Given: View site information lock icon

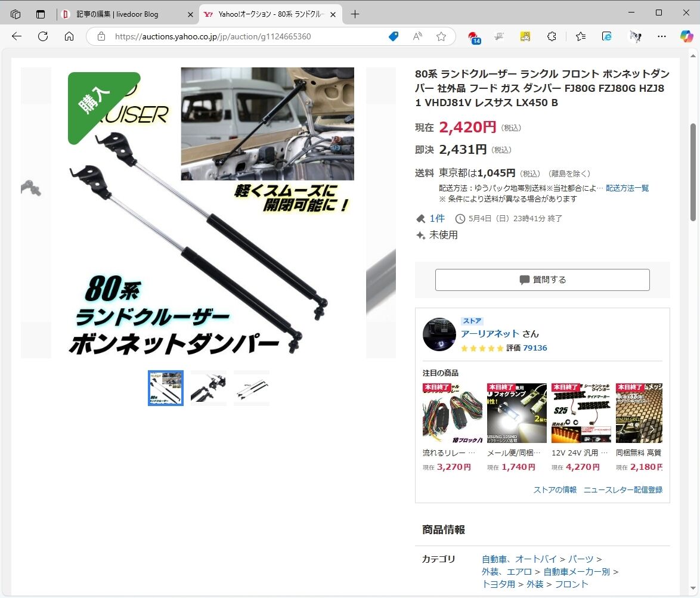Looking at the screenshot, I should (101, 36).
